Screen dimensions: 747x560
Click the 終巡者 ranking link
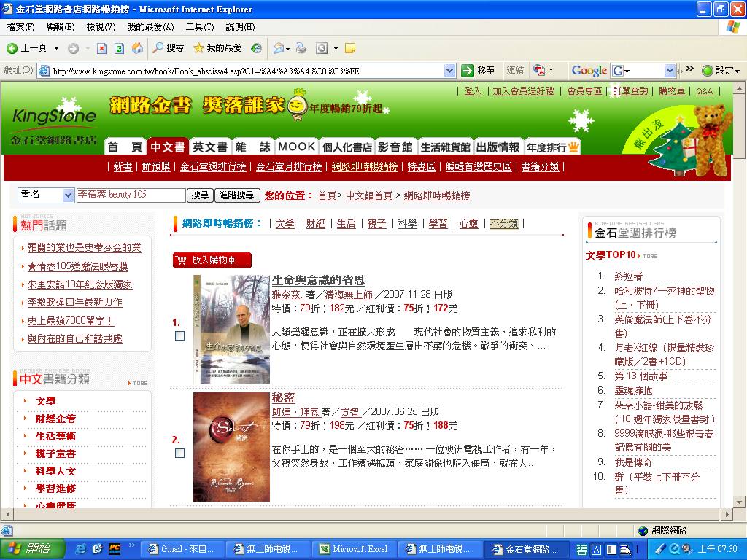(629, 276)
